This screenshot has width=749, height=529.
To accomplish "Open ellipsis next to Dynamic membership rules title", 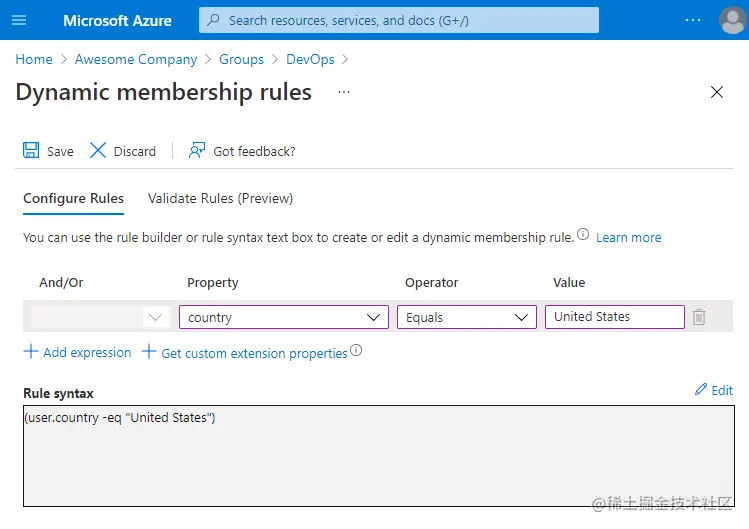I will point(344,92).
